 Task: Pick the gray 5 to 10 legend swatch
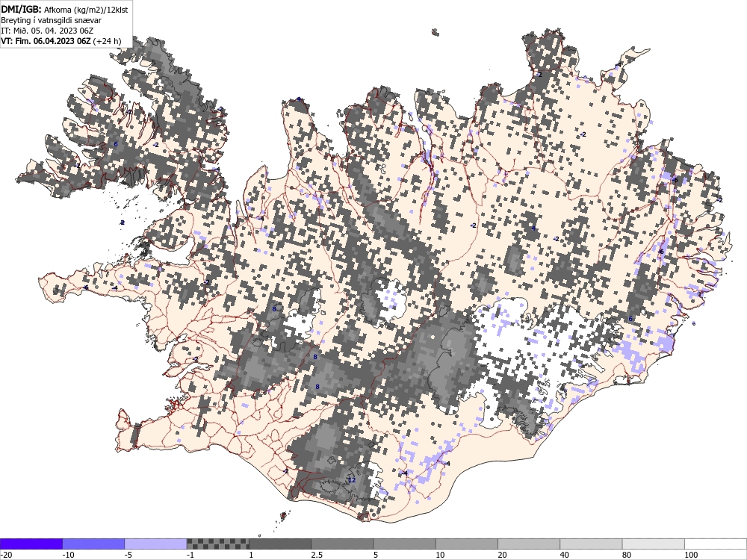coord(404,544)
